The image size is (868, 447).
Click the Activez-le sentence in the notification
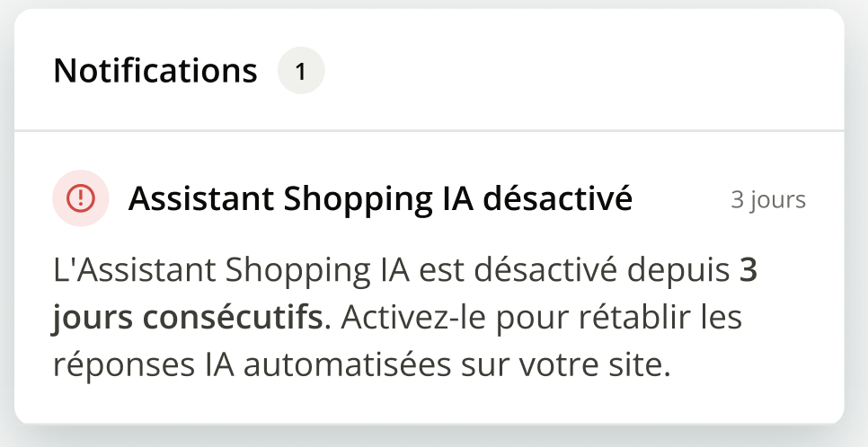(x=539, y=319)
